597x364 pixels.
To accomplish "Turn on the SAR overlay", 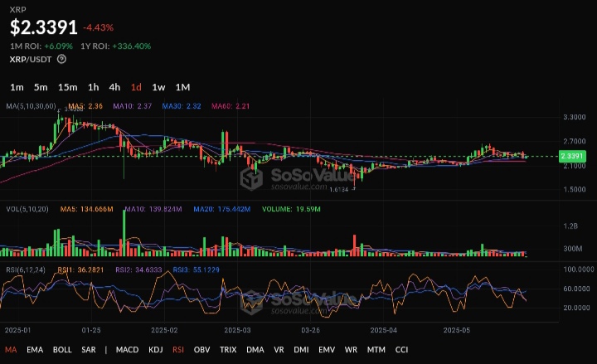I will coord(89,350).
